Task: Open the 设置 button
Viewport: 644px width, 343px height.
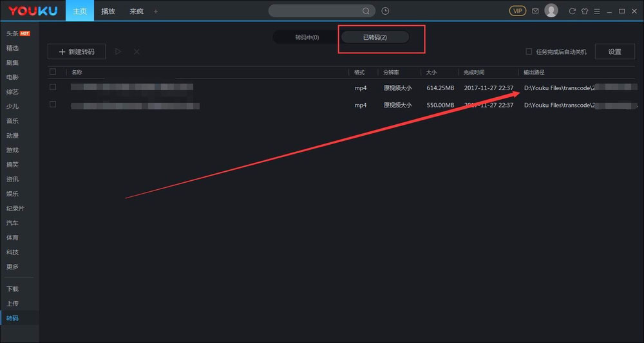Action: pos(615,51)
